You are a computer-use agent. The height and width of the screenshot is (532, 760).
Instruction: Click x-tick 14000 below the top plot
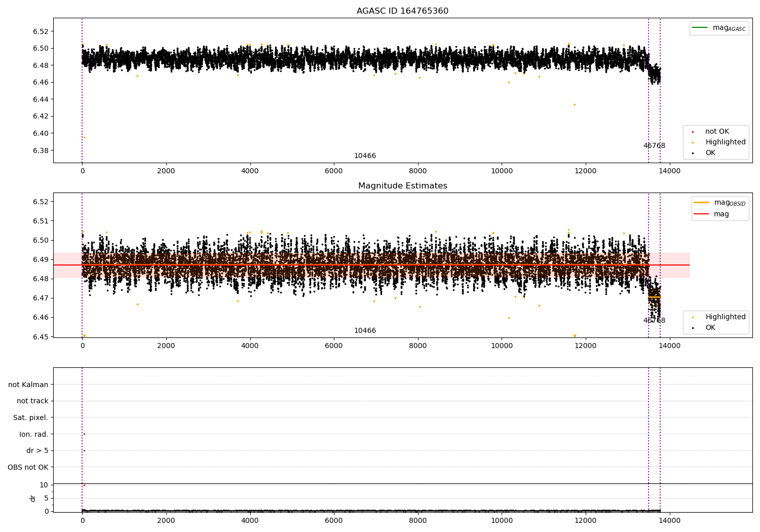[x=670, y=171]
